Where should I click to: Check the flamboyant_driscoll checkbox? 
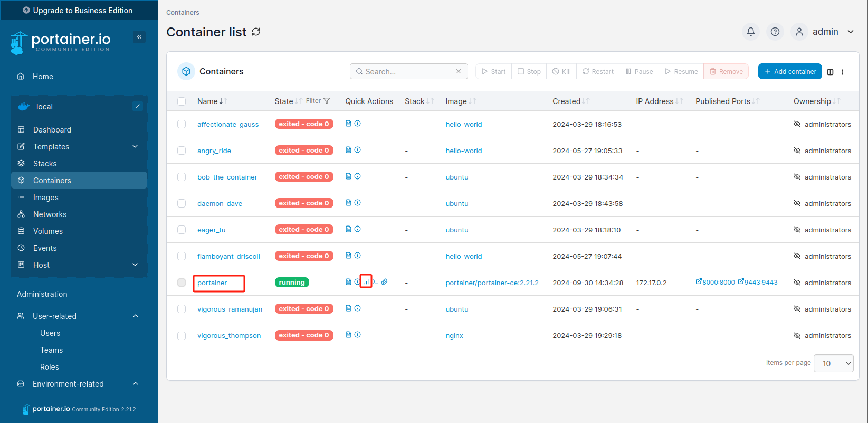[182, 256]
